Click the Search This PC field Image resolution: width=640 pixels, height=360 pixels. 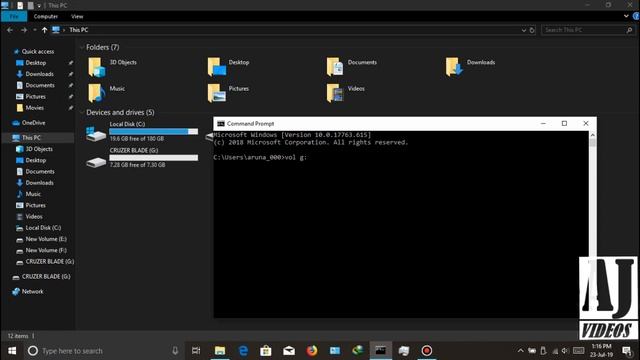click(x=588, y=30)
